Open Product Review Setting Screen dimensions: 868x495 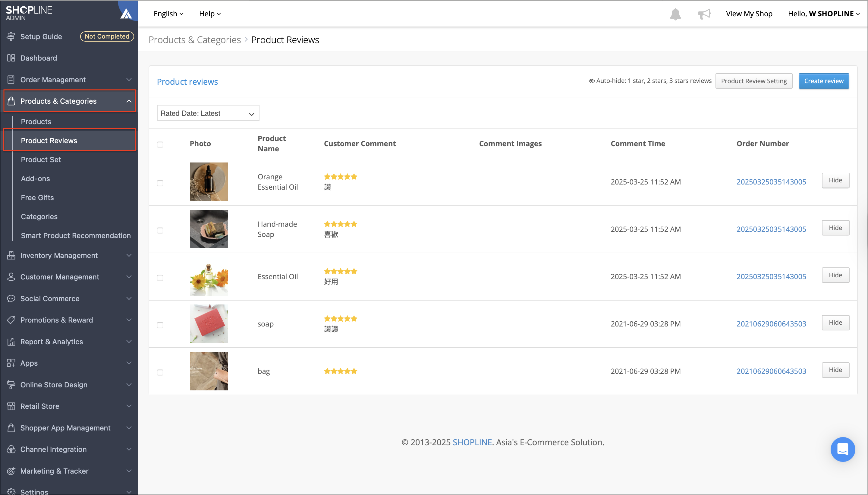(753, 81)
